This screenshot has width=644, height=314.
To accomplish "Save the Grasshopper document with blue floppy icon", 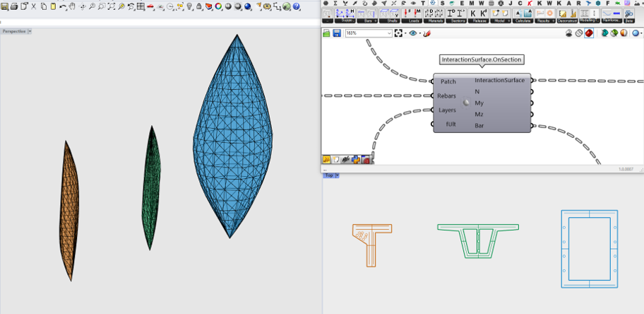I will (x=337, y=33).
